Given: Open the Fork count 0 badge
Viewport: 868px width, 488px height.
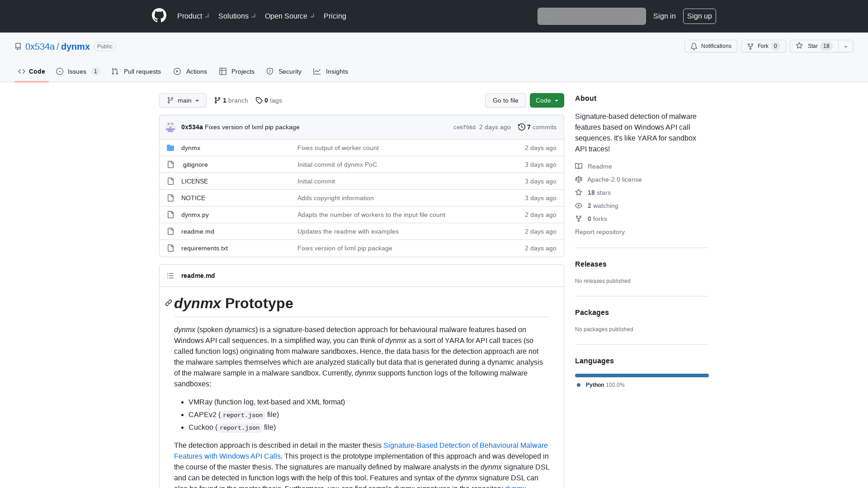Looking at the screenshot, I should 775,46.
